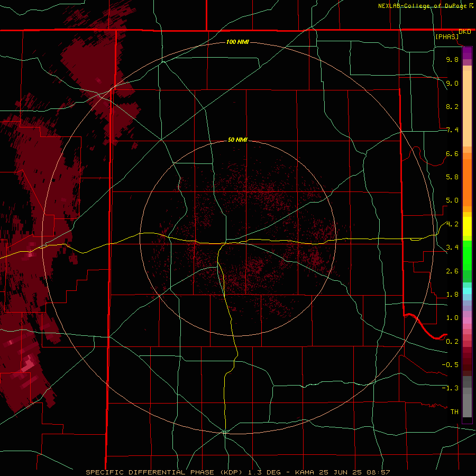Select the 5.0 scale value
The image size is (476, 476).
click(452, 200)
